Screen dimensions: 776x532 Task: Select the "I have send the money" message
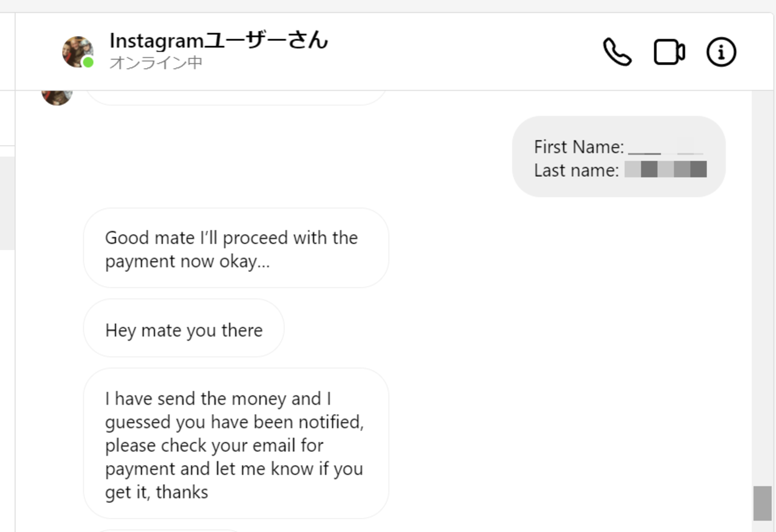click(236, 443)
